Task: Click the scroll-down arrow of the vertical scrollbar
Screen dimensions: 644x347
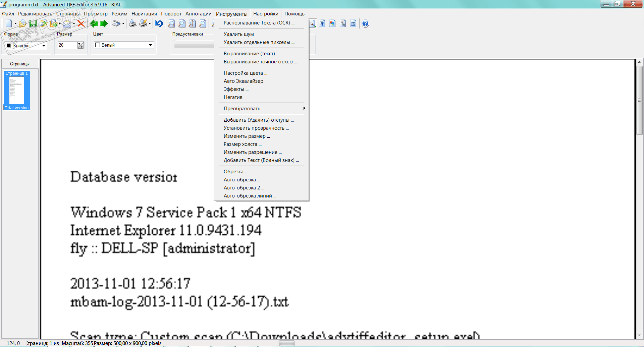Action: (x=639, y=335)
